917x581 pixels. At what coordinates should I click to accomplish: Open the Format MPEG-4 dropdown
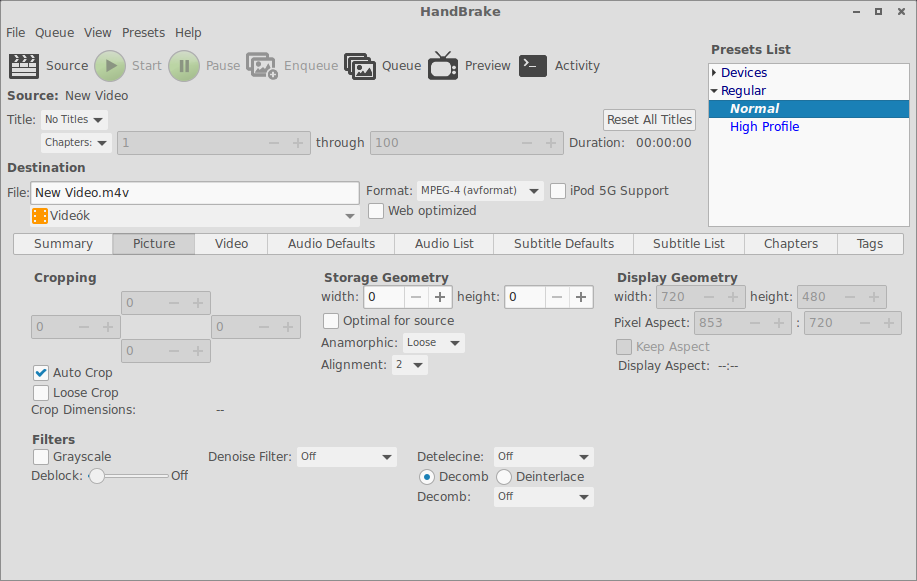pyautogui.click(x=480, y=191)
